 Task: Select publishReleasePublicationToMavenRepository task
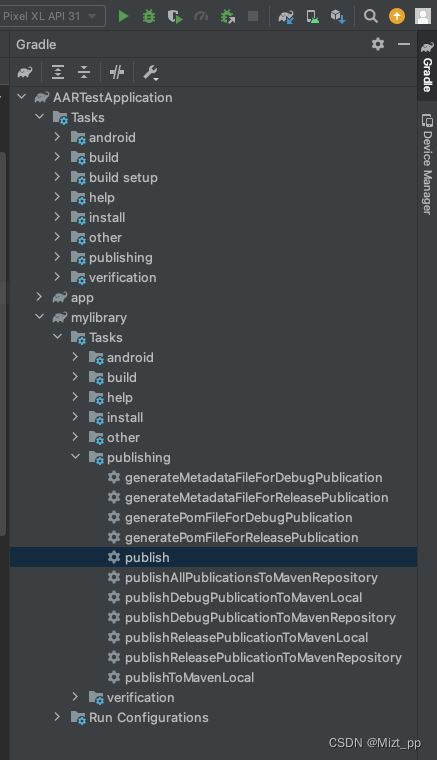tap(263, 657)
